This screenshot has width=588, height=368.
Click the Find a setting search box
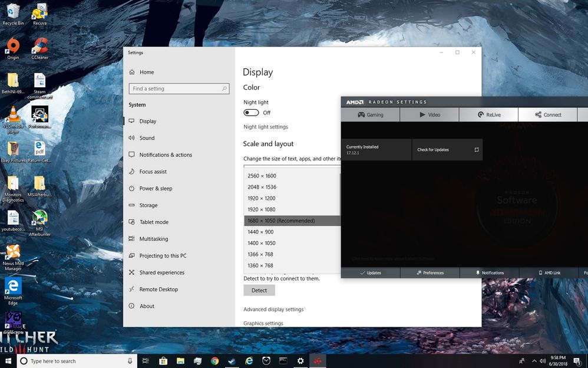[179, 88]
